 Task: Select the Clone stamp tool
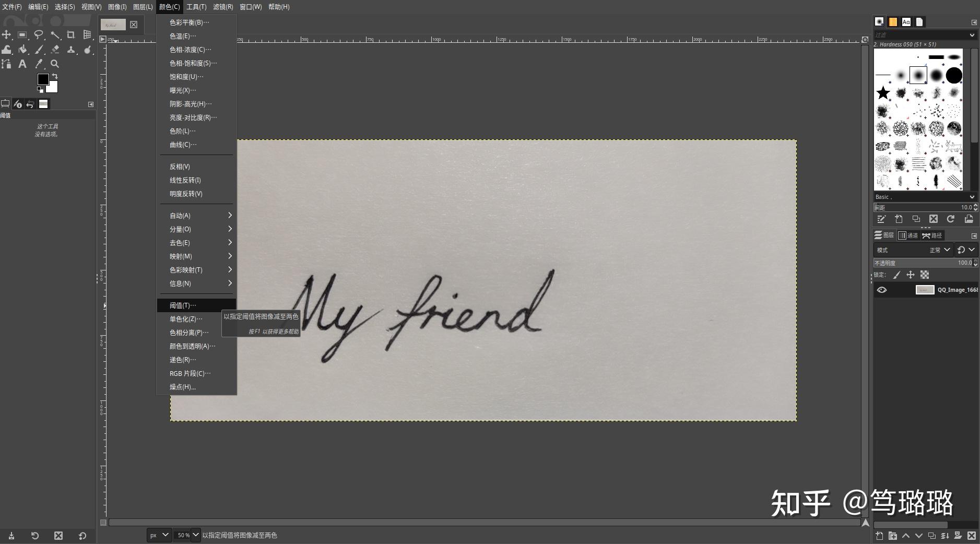click(x=71, y=49)
